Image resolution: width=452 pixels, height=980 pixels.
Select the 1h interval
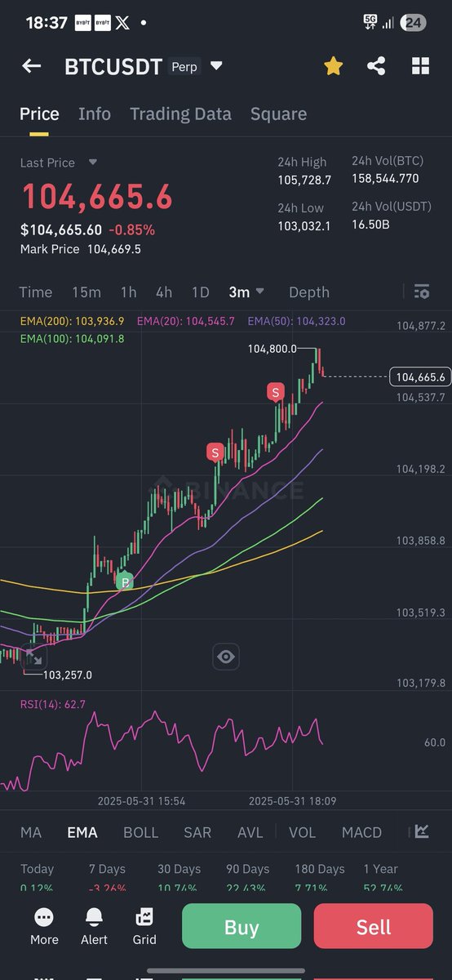coord(128,292)
